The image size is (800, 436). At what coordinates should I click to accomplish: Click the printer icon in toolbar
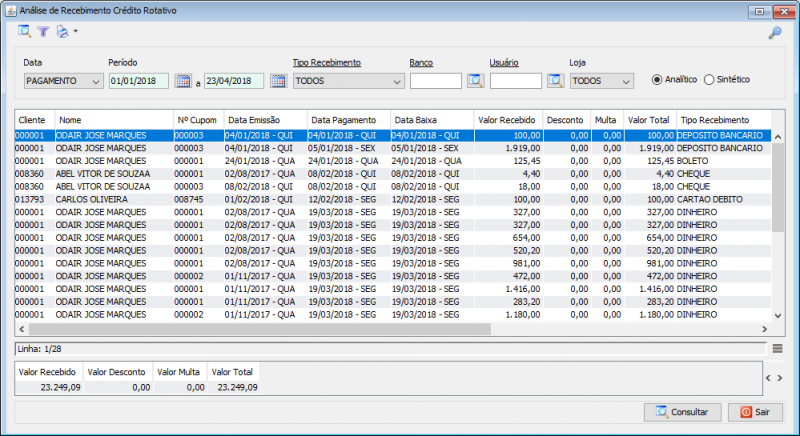[62, 32]
